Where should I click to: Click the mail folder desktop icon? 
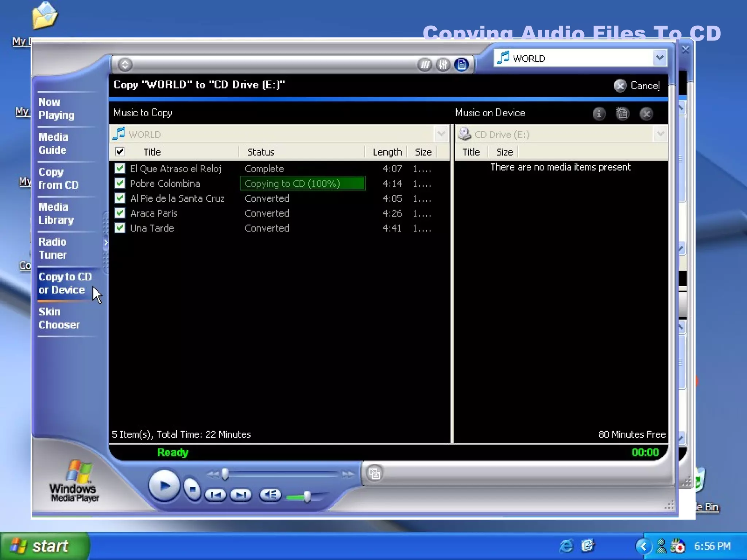(x=44, y=15)
